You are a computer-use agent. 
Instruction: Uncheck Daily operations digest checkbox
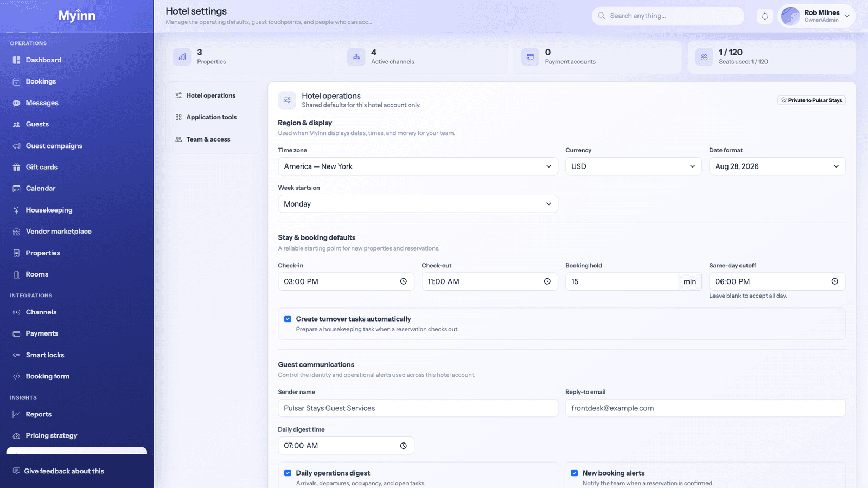[288, 473]
